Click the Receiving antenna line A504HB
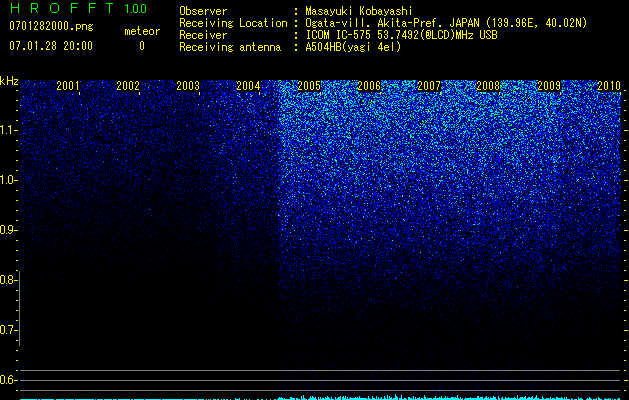 (x=290, y=47)
